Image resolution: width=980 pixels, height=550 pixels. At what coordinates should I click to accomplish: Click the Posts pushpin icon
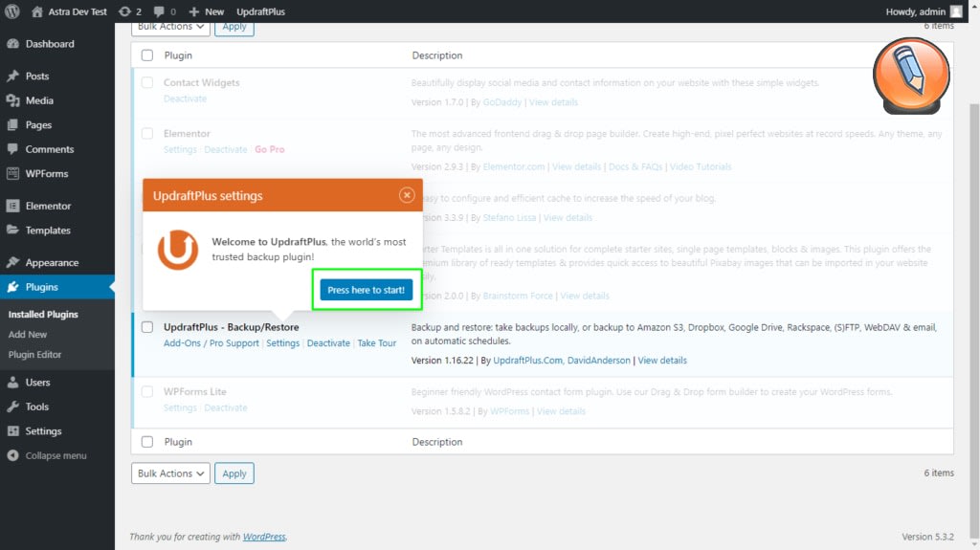(x=12, y=76)
